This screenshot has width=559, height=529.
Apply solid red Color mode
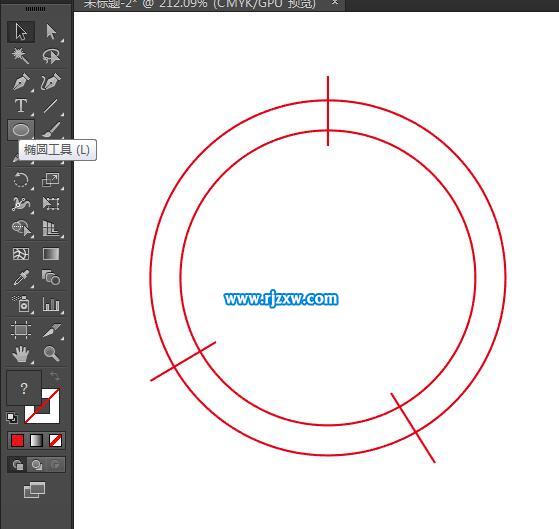[x=17, y=441]
